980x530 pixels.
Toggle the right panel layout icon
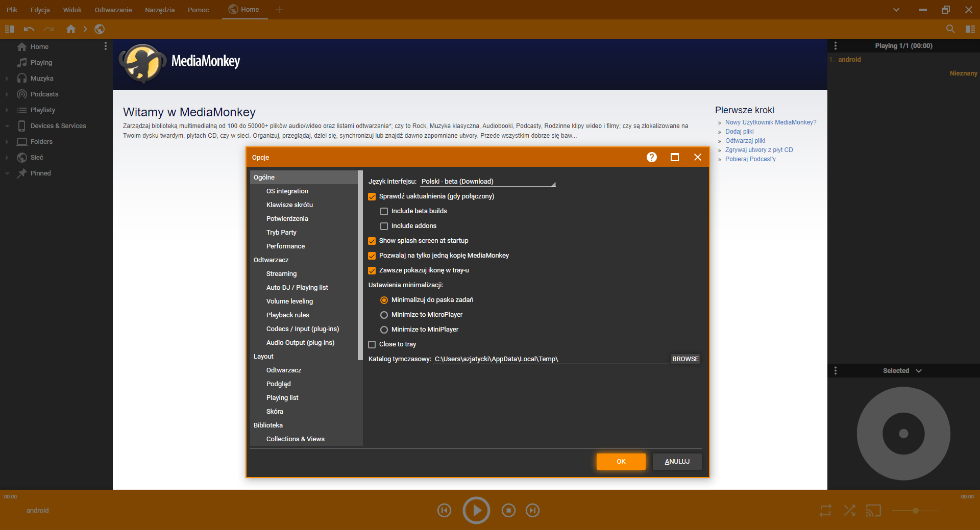click(970, 29)
